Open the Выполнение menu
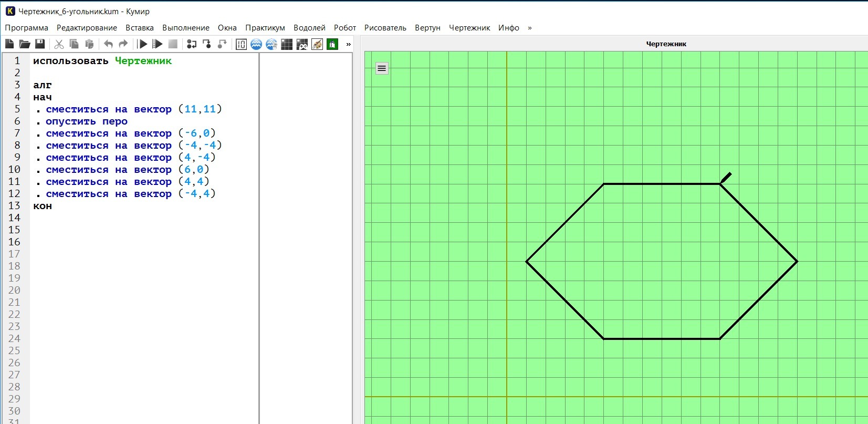Screen dimensions: 868x424 pos(186,28)
